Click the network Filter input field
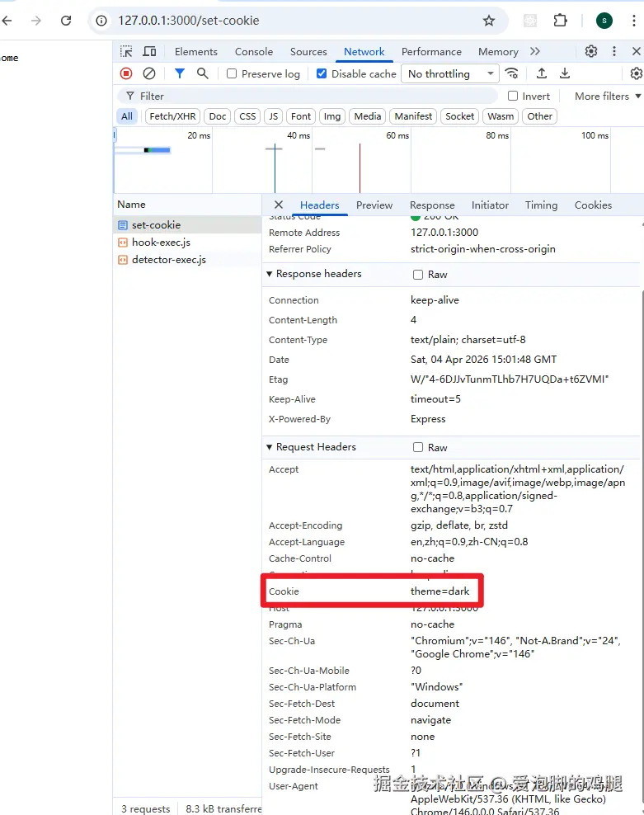This screenshot has height=815, width=644. click(307, 97)
